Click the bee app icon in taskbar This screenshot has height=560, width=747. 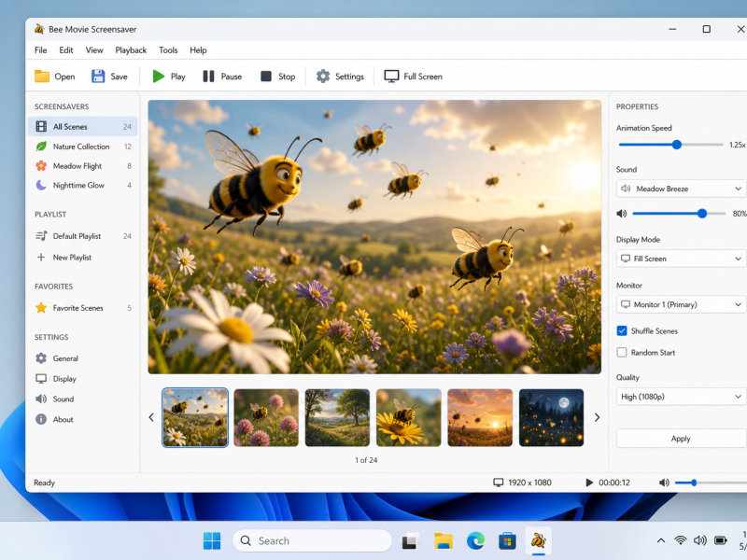539,540
